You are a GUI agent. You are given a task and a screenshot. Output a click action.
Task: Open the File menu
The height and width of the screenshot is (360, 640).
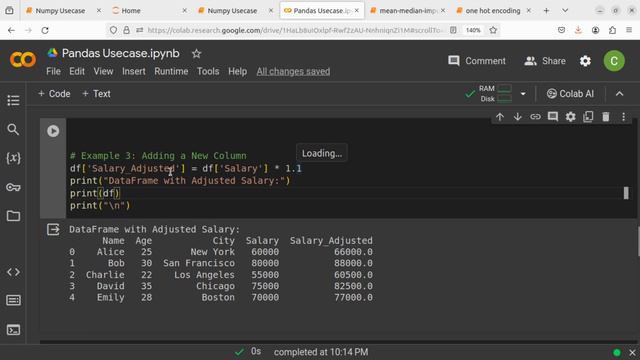point(53,71)
